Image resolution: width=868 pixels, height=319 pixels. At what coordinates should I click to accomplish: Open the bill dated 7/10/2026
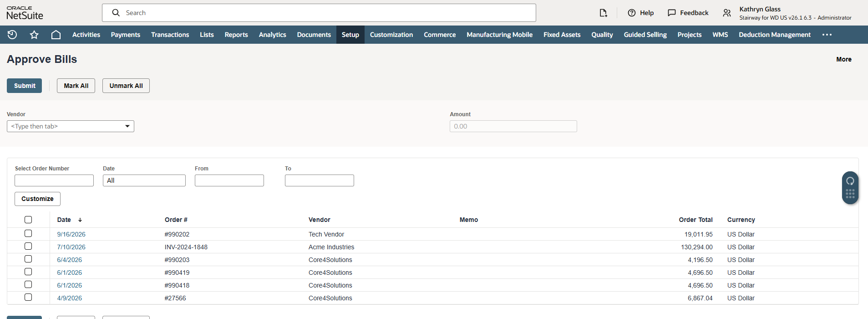coord(71,247)
